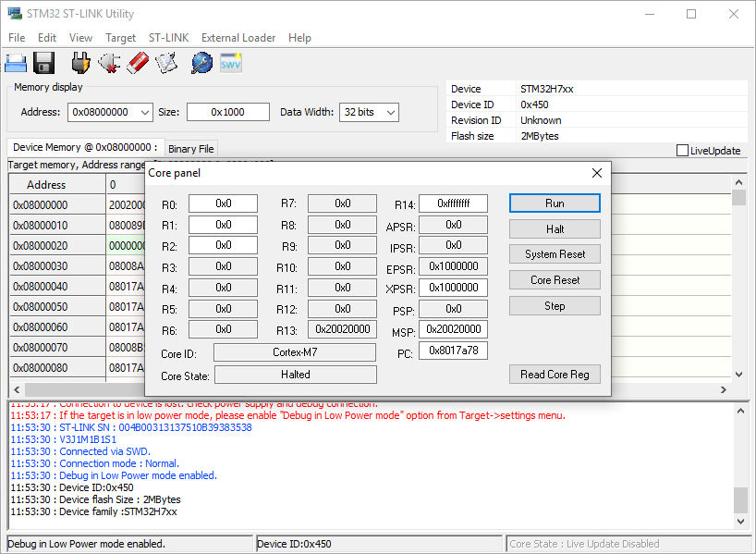Click the log panel scroll up arrow
Screen dimensions: 756x554
pyautogui.click(x=741, y=411)
